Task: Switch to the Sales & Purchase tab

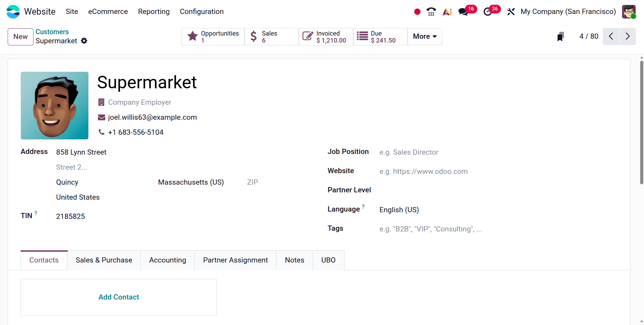Action: coord(104,260)
